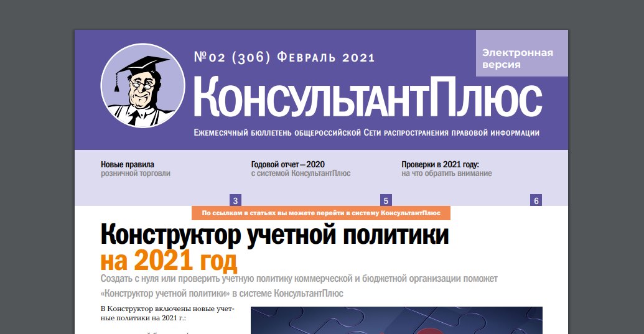Jump to page 6 marker

(536, 200)
